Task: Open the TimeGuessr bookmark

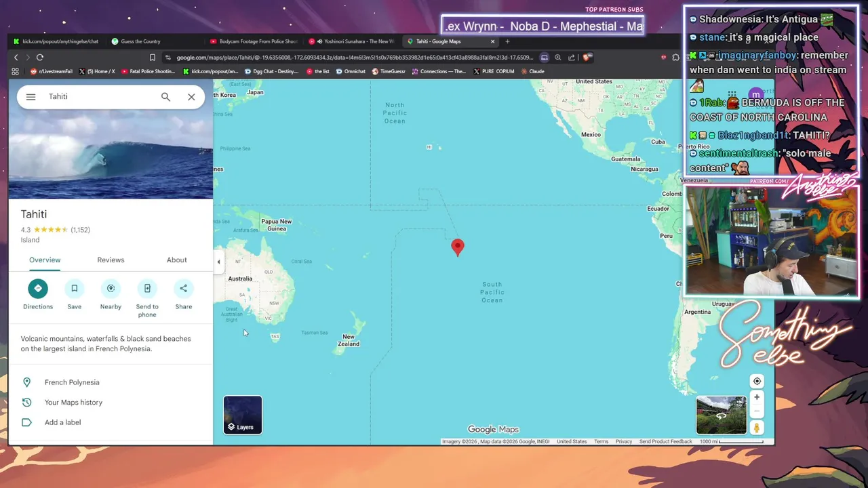Action: [389, 71]
